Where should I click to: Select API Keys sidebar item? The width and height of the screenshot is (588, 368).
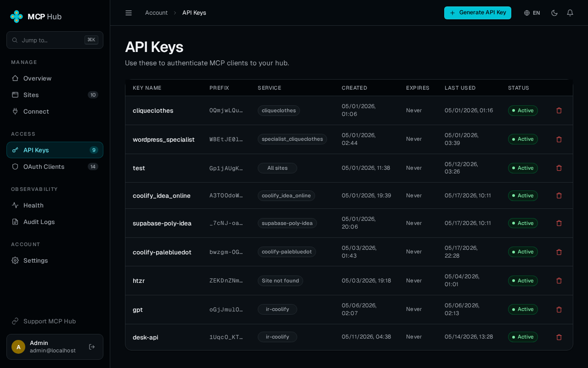tap(55, 150)
